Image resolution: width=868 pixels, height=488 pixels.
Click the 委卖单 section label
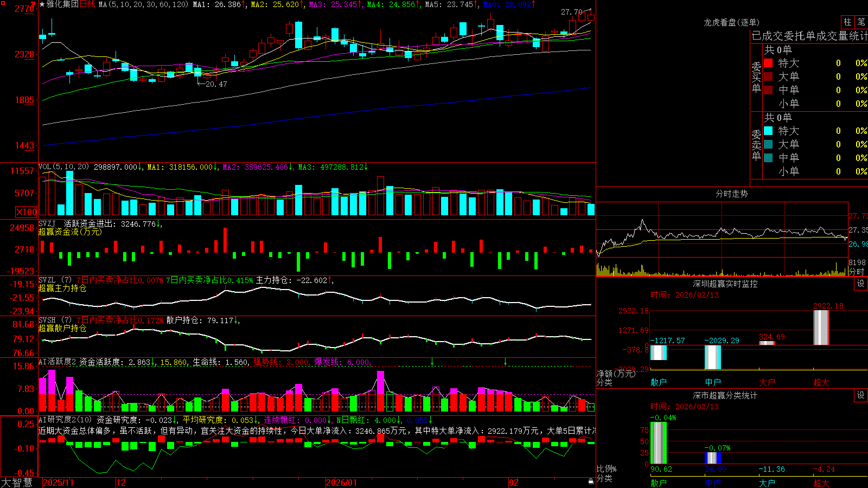pos(756,145)
